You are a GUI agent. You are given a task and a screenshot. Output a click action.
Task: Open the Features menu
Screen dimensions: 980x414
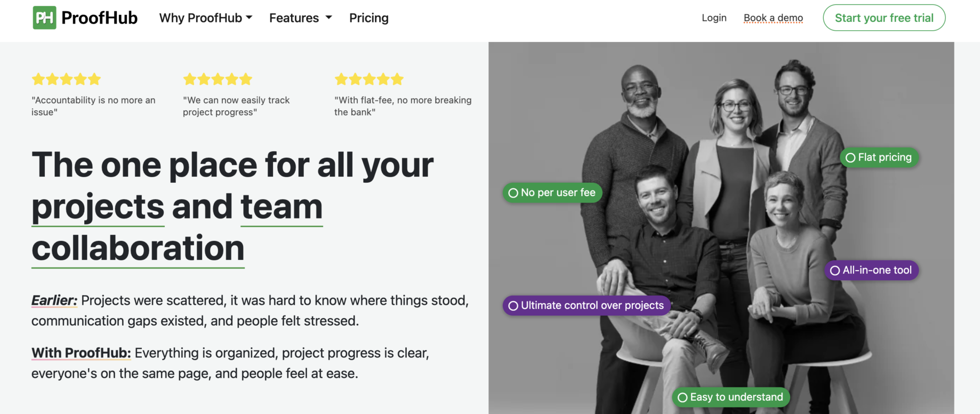[x=294, y=18]
